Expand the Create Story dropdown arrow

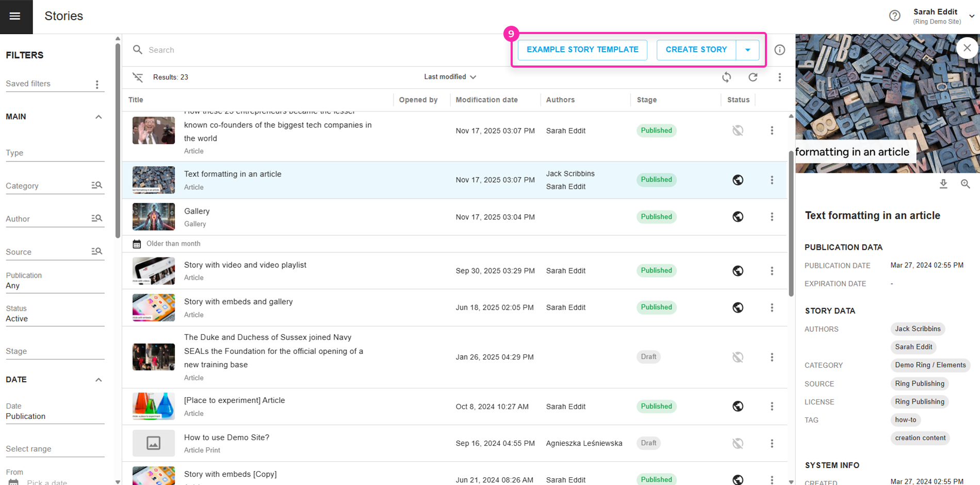coord(747,50)
